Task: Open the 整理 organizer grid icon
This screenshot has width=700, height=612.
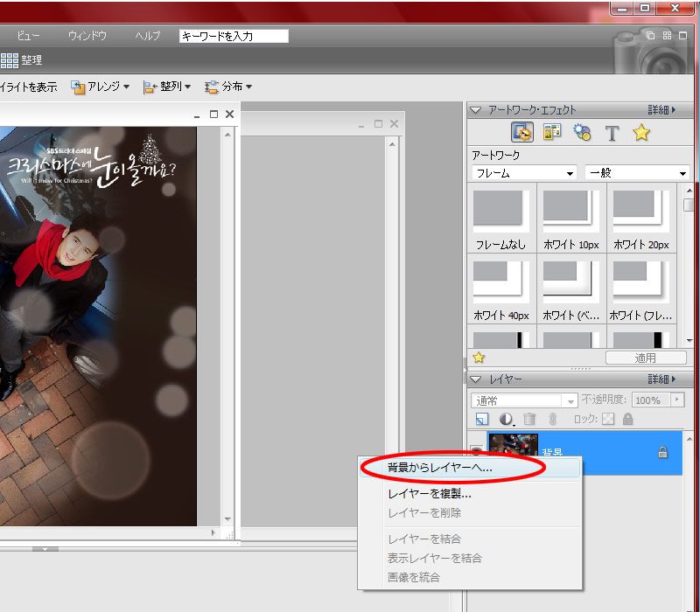Action: click(x=10, y=60)
